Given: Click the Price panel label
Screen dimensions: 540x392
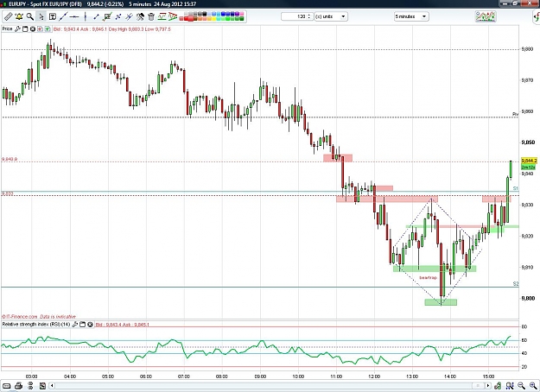Looking at the screenshot, I should click(x=7, y=28).
